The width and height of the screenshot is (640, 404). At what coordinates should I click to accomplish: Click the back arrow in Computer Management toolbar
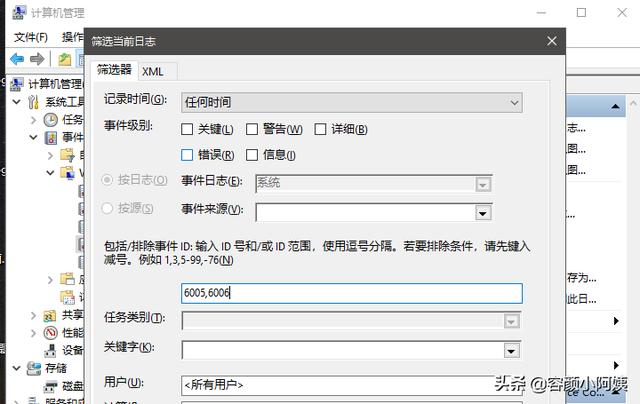(x=17, y=59)
